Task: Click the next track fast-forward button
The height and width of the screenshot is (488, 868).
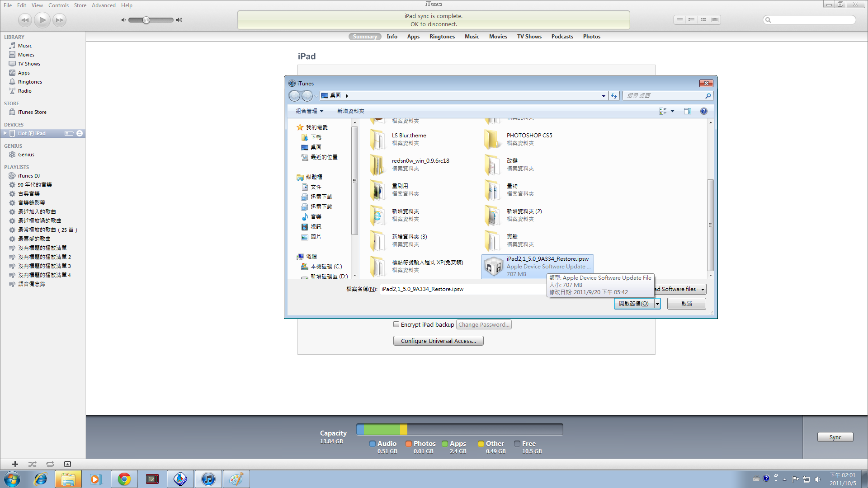Action: tap(59, 20)
